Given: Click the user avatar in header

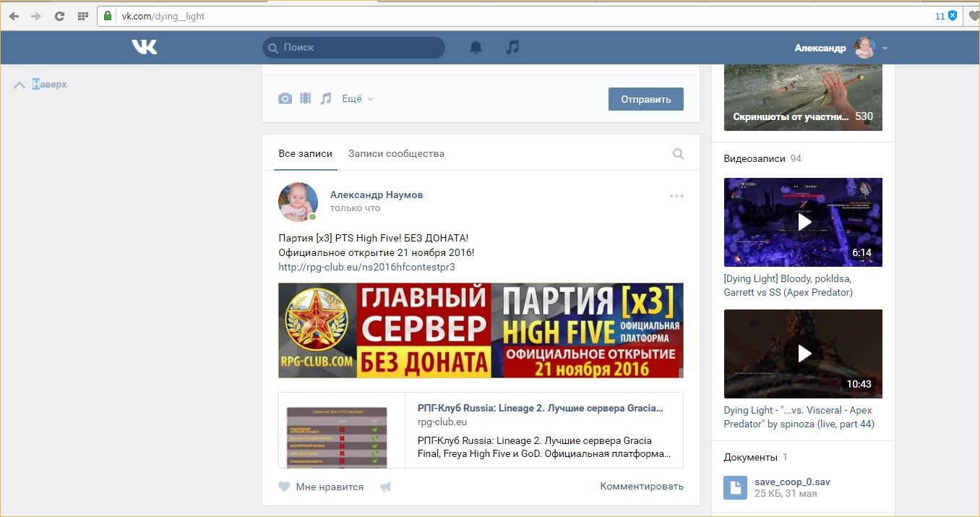Looking at the screenshot, I should tap(864, 48).
